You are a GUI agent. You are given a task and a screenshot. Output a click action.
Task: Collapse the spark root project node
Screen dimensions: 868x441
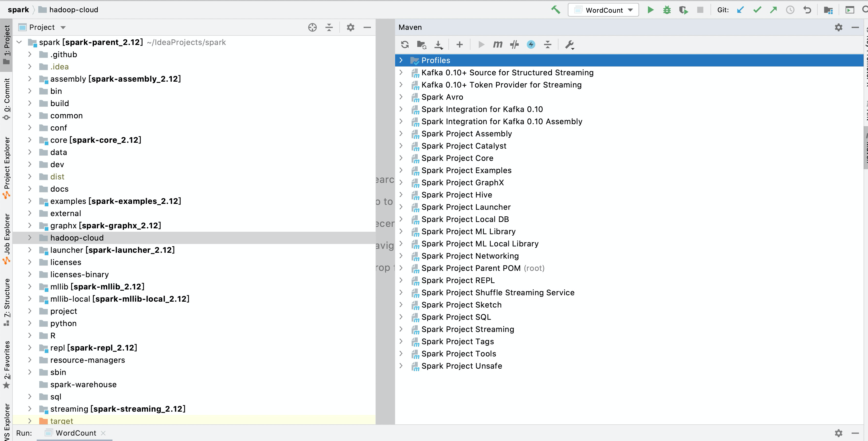[x=19, y=42]
